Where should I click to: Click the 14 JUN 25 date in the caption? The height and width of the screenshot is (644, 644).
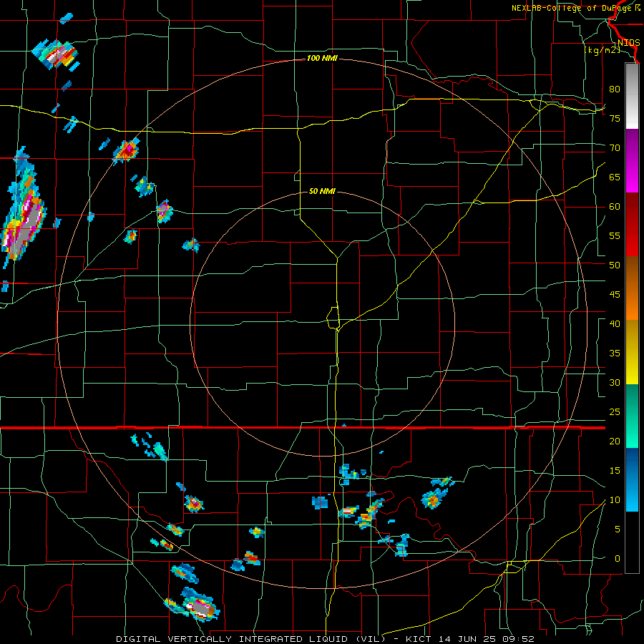[467, 639]
